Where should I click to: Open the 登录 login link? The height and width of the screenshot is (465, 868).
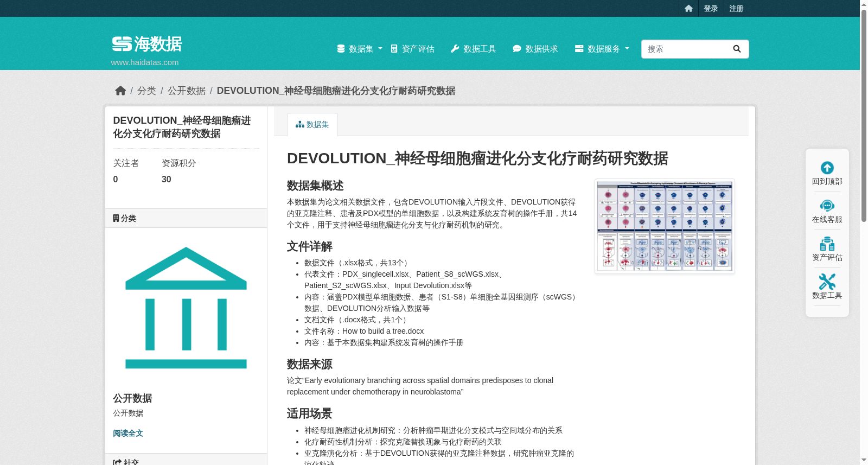click(x=711, y=8)
